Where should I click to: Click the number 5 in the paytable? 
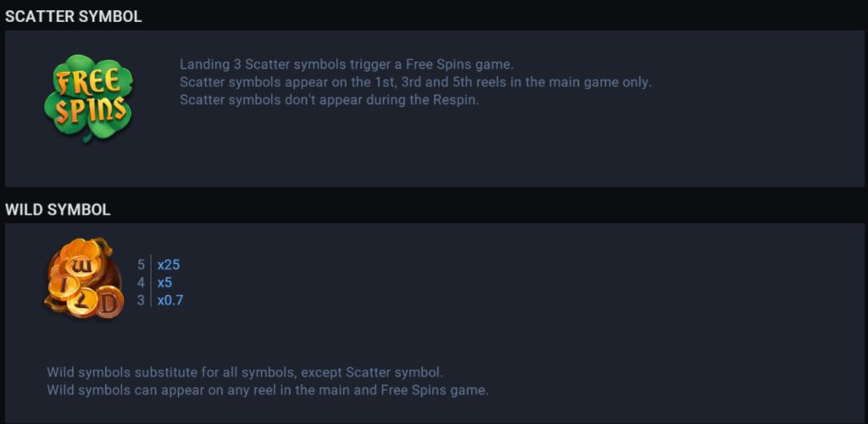(x=142, y=265)
